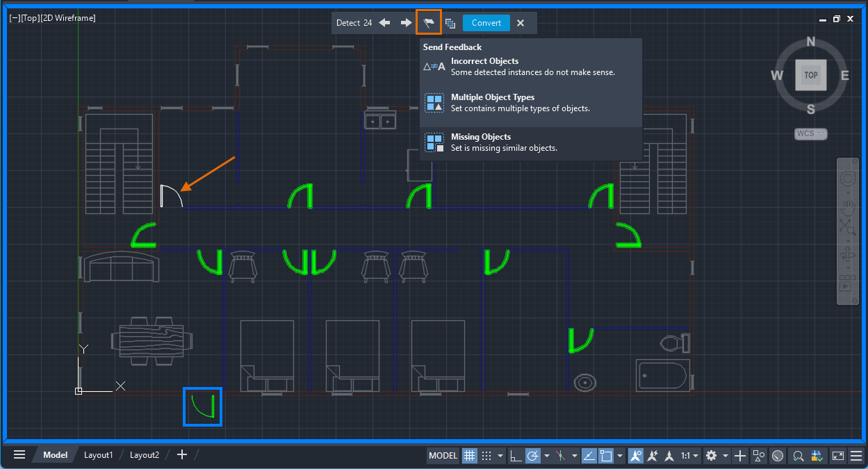Open Workspace Switching dropdown arrow
Viewport: 868px width, 469px height.
[725, 456]
